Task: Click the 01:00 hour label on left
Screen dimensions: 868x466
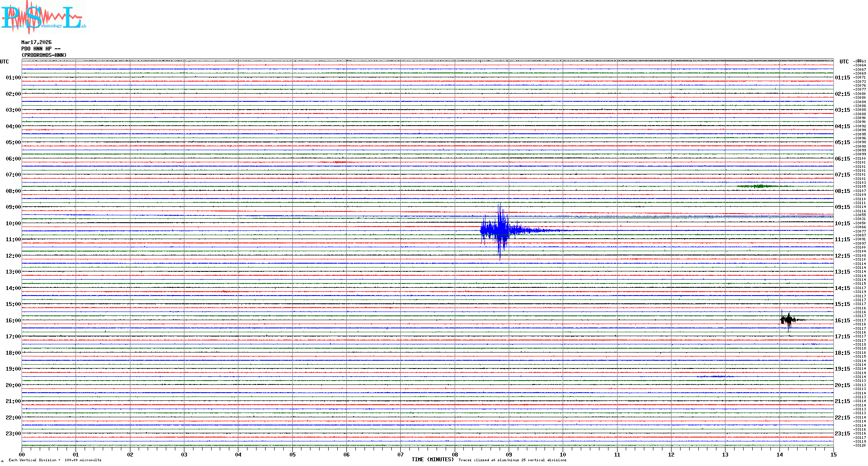Action: tap(13, 78)
